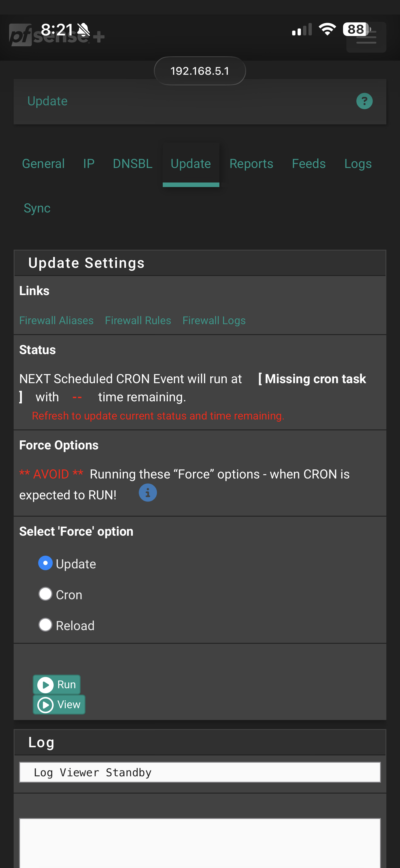Open the Reports tab
The width and height of the screenshot is (400, 868).
251,164
